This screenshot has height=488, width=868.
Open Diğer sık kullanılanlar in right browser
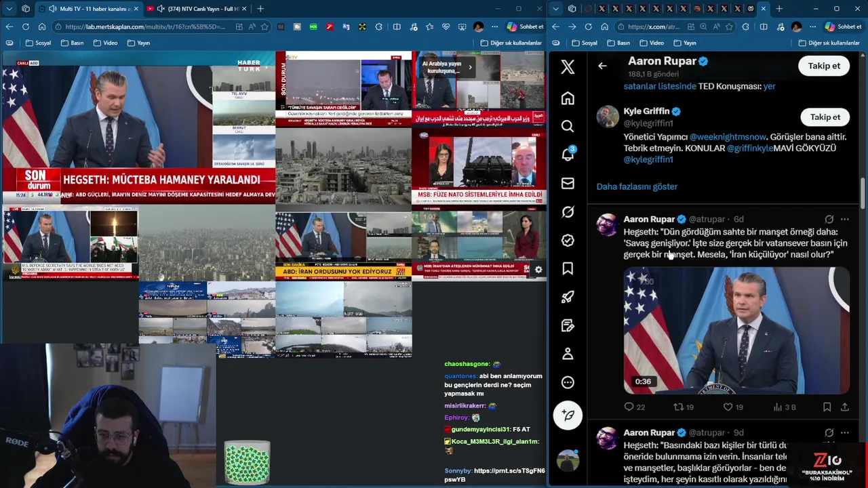pyautogui.click(x=829, y=43)
